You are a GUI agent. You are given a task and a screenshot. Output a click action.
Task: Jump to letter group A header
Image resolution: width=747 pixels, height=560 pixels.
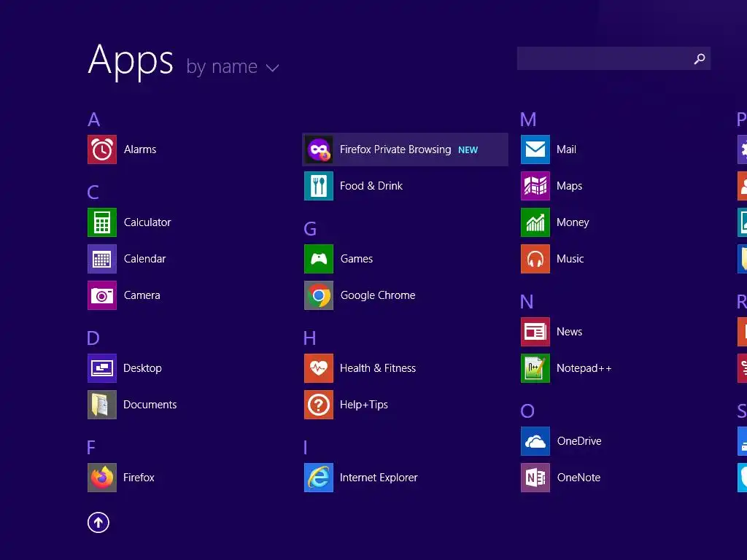coord(94,120)
